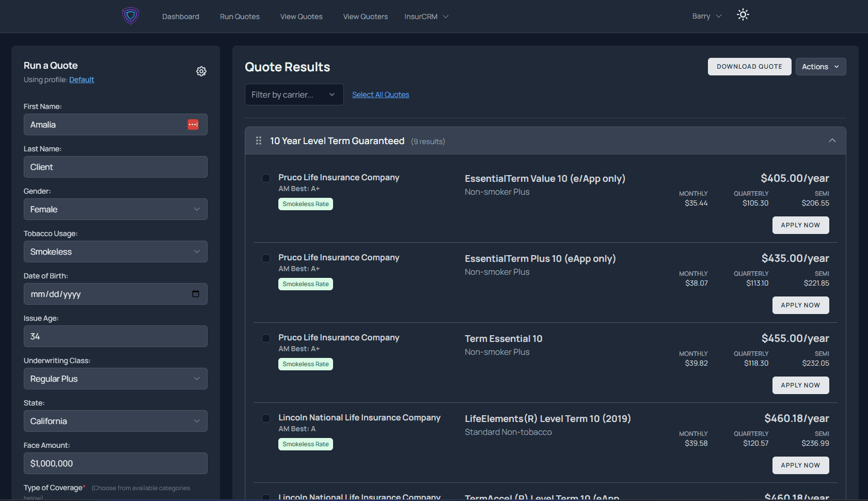Image resolution: width=868 pixels, height=501 pixels.
Task: Open the Gender dropdown
Action: pos(116,209)
